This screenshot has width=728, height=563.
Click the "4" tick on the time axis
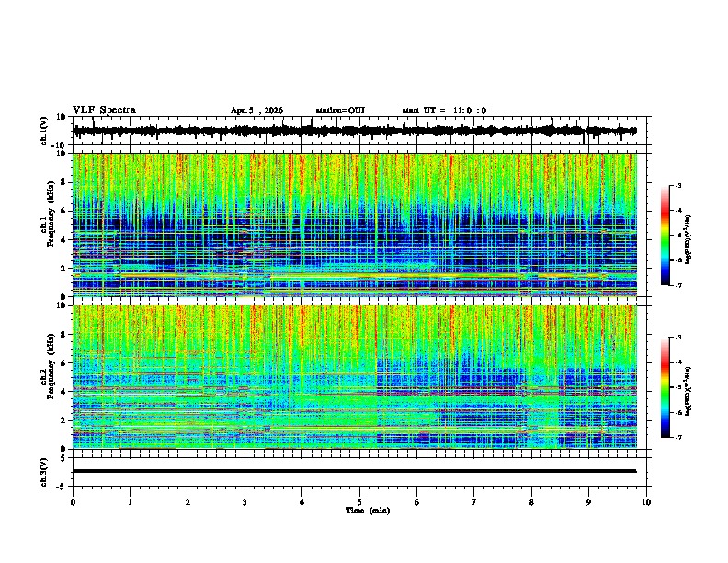tap(302, 502)
